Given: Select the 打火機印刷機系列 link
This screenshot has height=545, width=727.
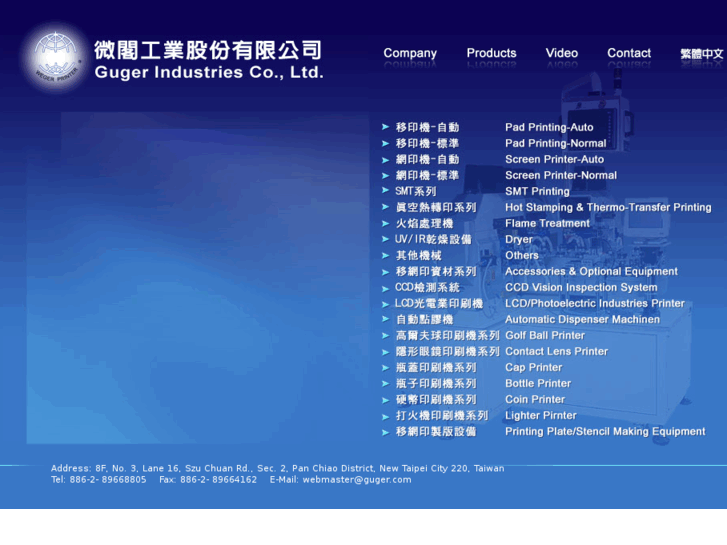Looking at the screenshot, I should point(442,416).
